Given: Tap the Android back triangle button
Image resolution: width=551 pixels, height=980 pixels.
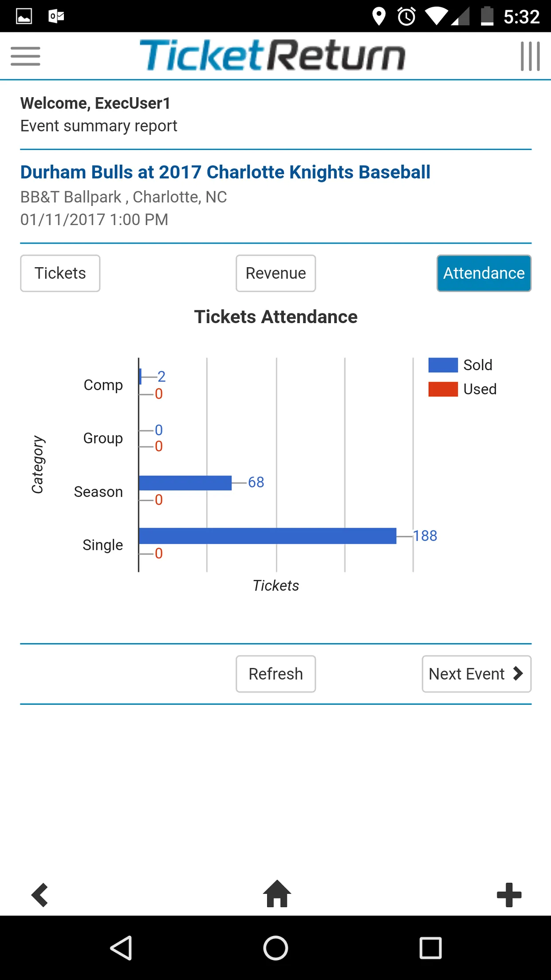Looking at the screenshot, I should click(121, 948).
